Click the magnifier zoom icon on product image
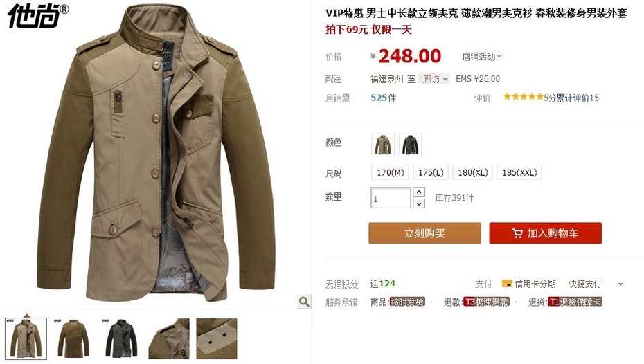Image resolution: width=644 pixels, height=364 pixels. tap(304, 302)
